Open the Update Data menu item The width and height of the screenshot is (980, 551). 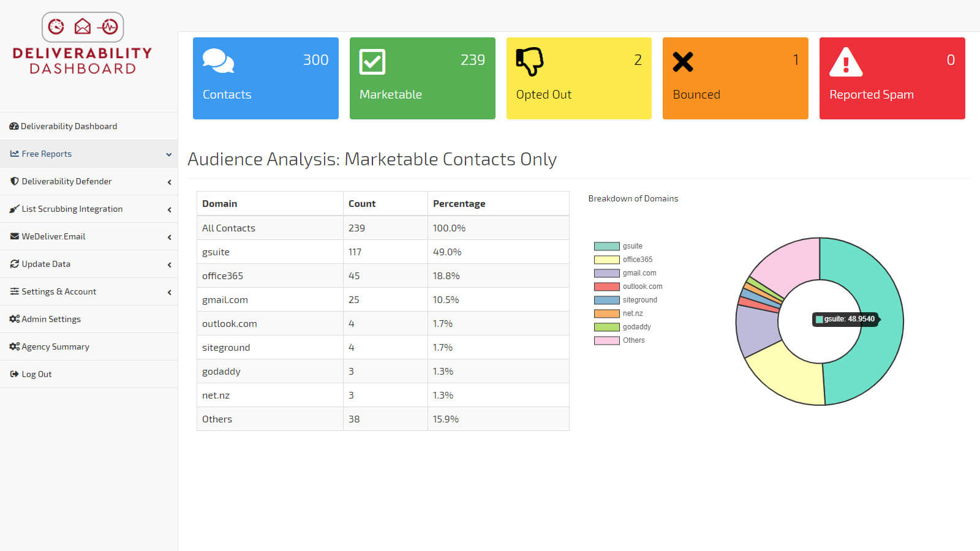coord(46,264)
